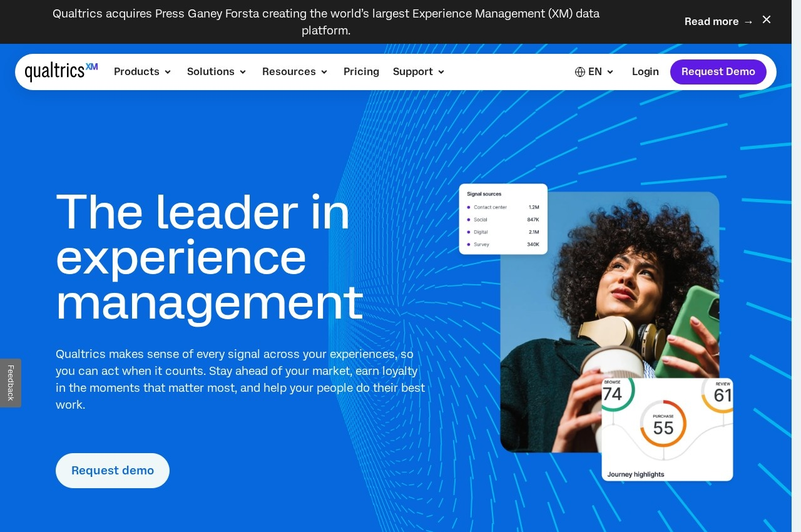Click the Journey highlights card
This screenshot has height=532, width=801.
pos(667,429)
